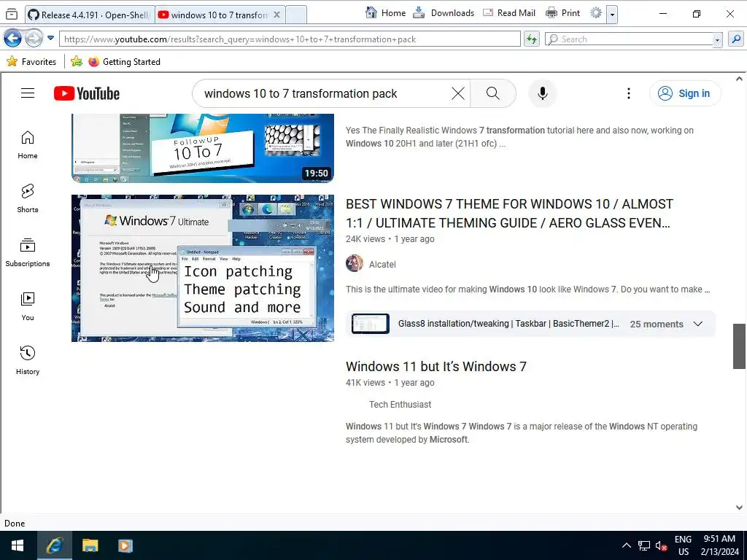The width and height of the screenshot is (747, 560).
Task: Go to Home in YouTube sidebar
Action: [x=28, y=145]
